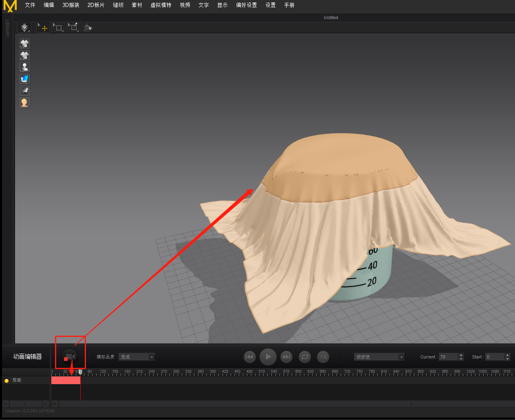Open the 素材 menu
The height and width of the screenshot is (420, 515).
tap(137, 5)
